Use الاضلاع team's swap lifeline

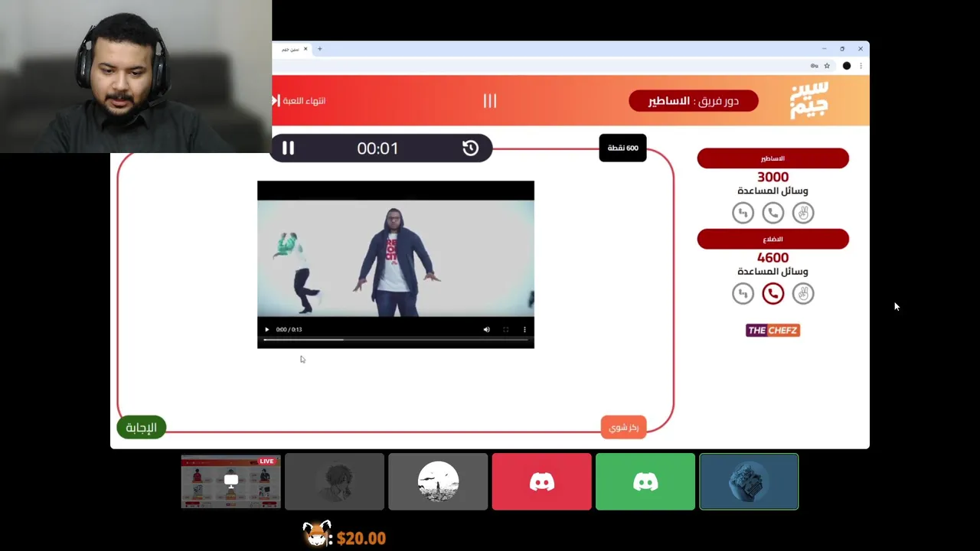[x=743, y=293]
